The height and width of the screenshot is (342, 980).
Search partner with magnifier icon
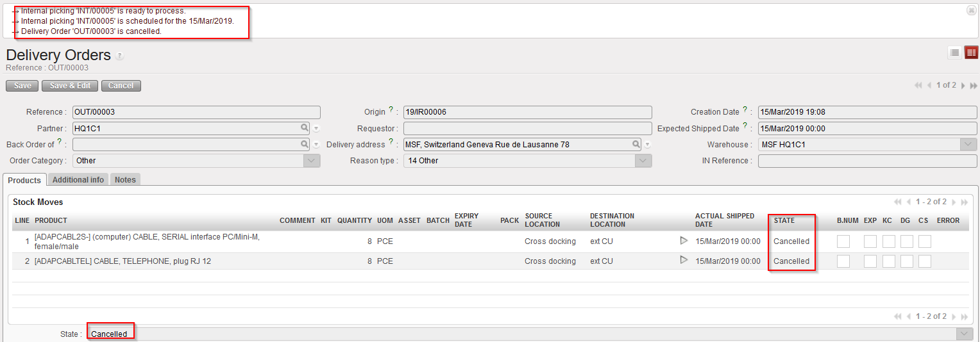(x=304, y=128)
